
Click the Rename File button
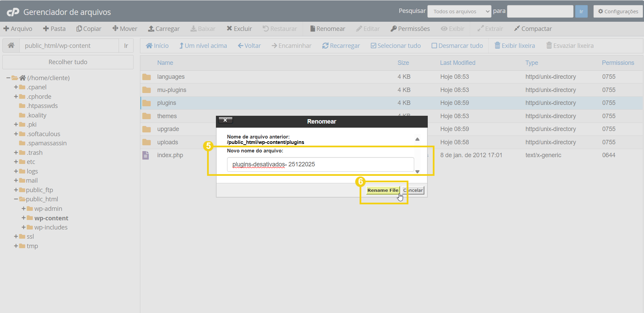click(x=383, y=190)
